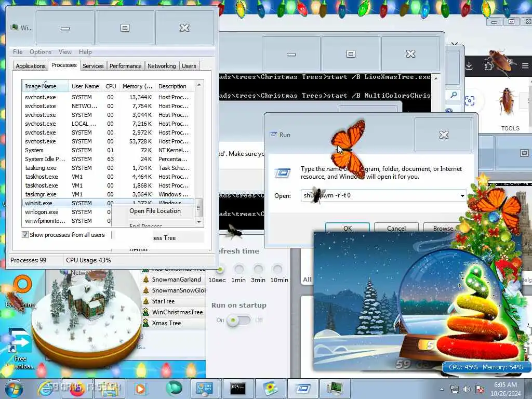The height and width of the screenshot is (399, 532).
Task: Click the sunflower photo app taskbar button
Action: click(270, 389)
